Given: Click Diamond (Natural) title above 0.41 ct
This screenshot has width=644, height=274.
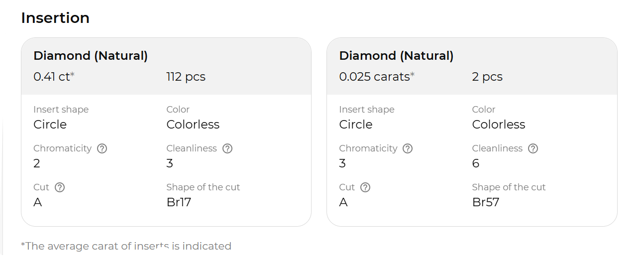Looking at the screenshot, I should click(x=91, y=56).
